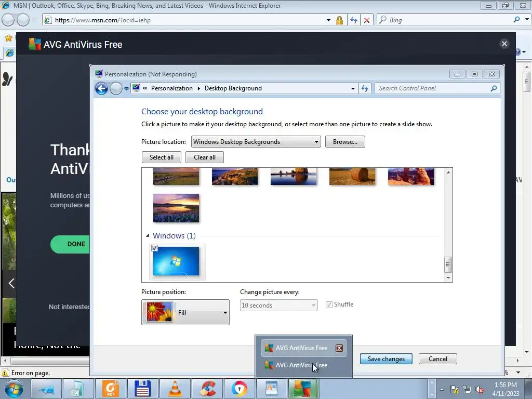This screenshot has height=399, width=532.
Task: Open the floppy disk save app in the taskbar
Action: [143, 389]
